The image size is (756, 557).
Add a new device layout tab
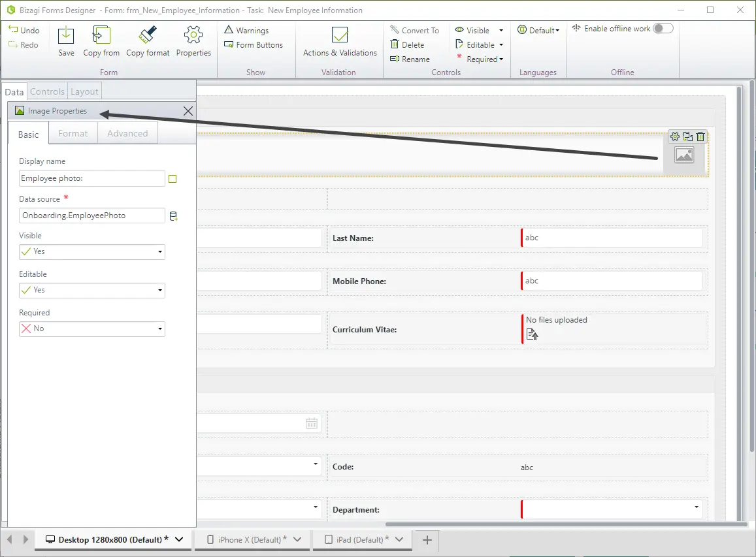point(427,540)
